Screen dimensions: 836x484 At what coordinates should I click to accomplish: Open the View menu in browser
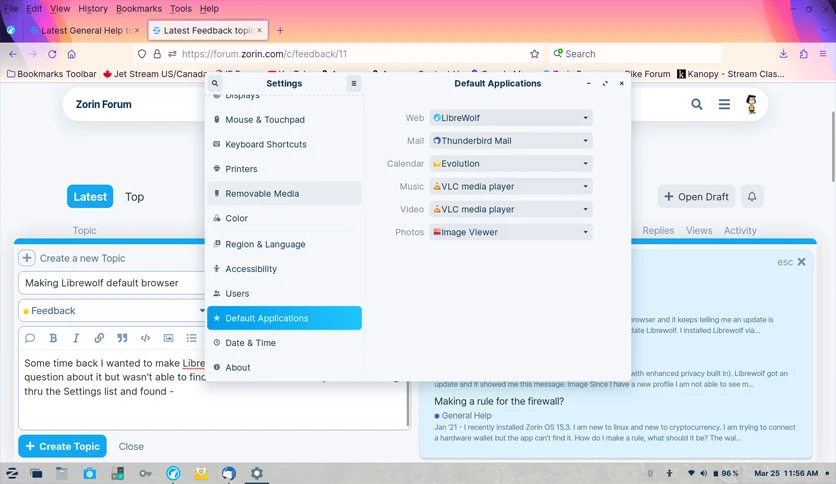[x=60, y=9]
